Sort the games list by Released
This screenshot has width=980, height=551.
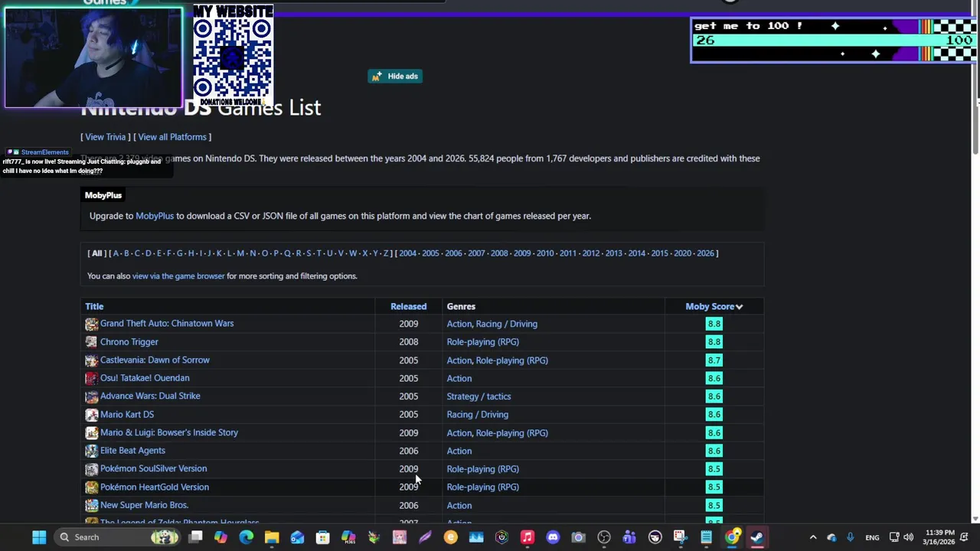pos(408,306)
